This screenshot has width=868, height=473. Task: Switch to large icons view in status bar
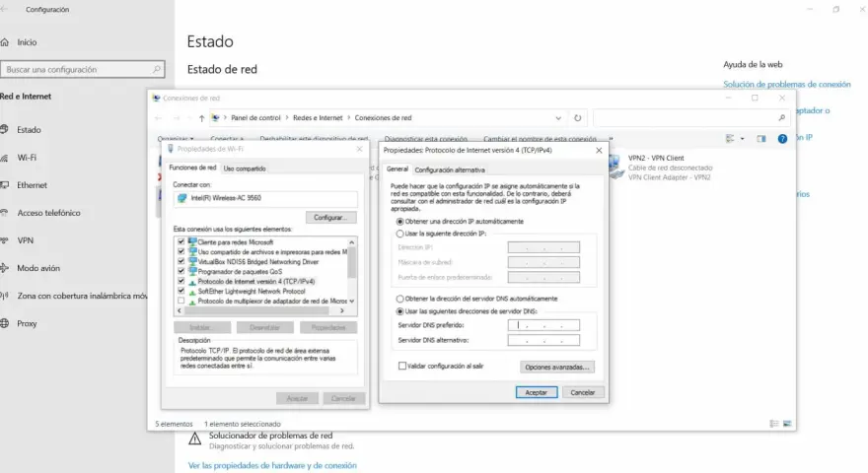click(x=787, y=424)
